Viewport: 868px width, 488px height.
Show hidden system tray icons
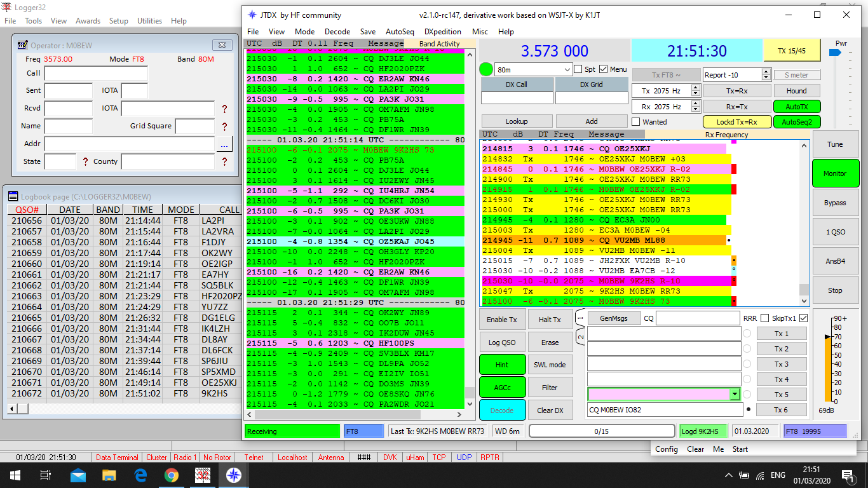pyautogui.click(x=729, y=475)
